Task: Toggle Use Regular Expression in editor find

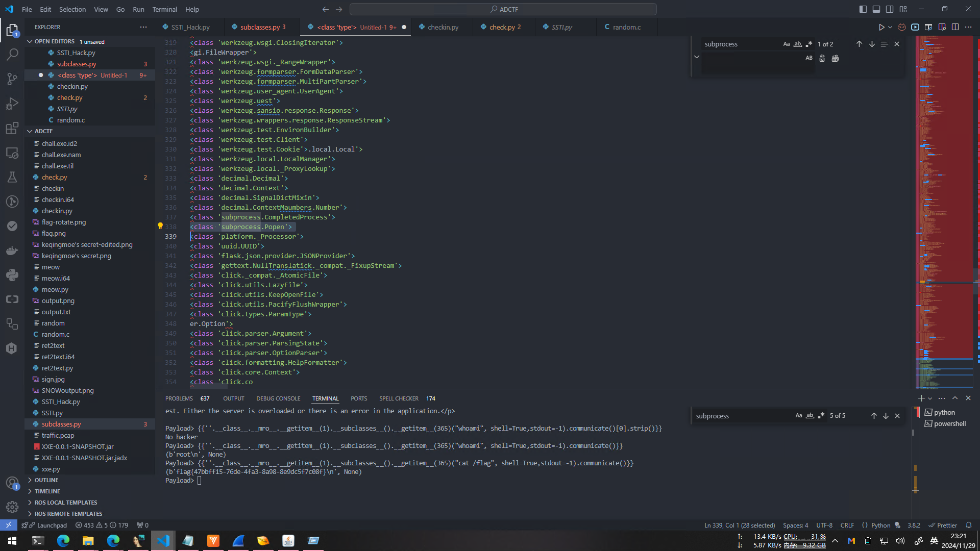Action: point(809,44)
